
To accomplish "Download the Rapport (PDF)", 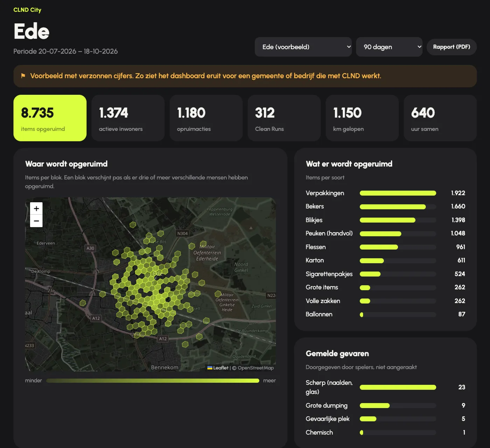I will pos(451,47).
